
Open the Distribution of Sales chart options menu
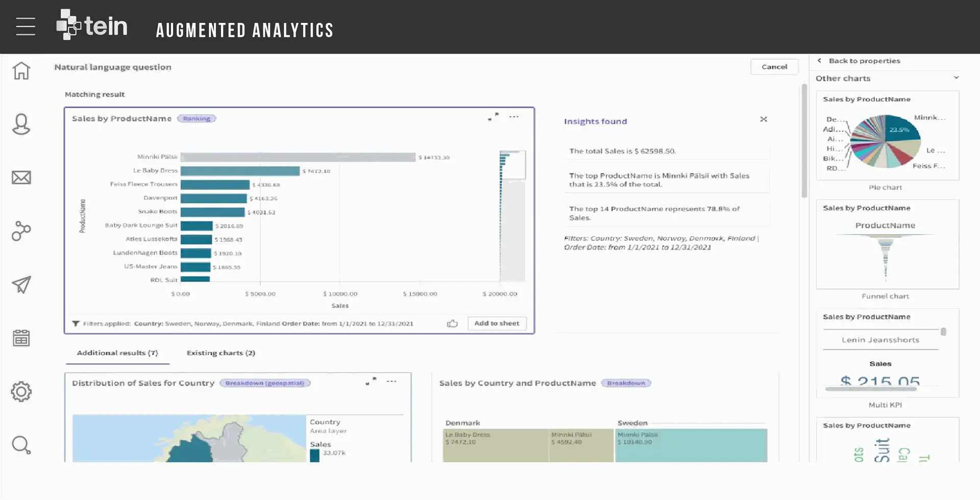[391, 382]
